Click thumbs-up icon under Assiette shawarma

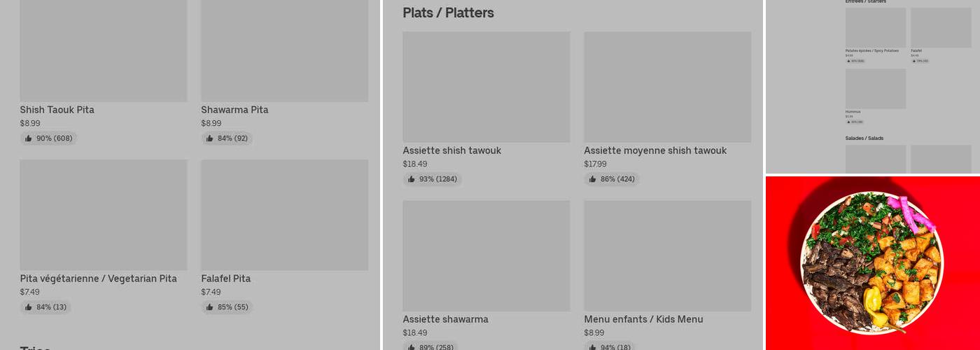[412, 347]
